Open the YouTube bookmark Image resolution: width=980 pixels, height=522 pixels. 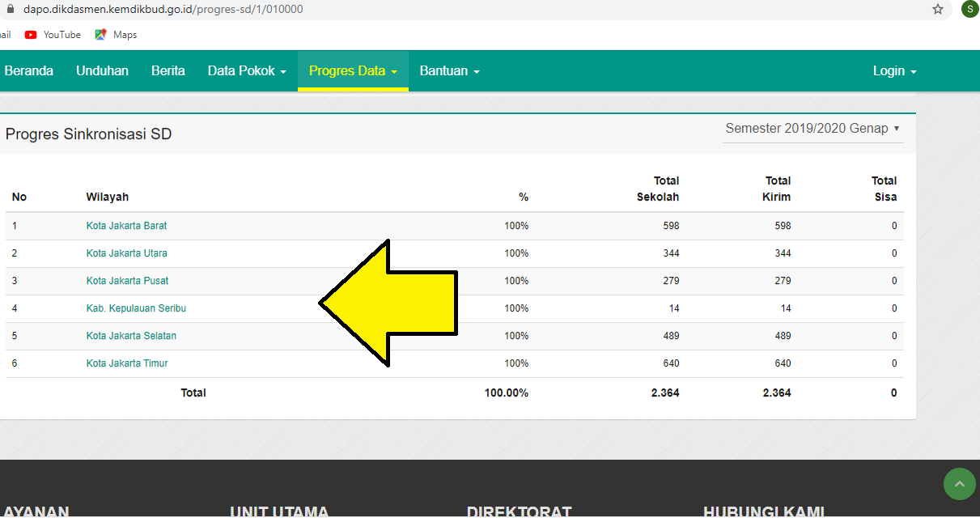[x=53, y=35]
